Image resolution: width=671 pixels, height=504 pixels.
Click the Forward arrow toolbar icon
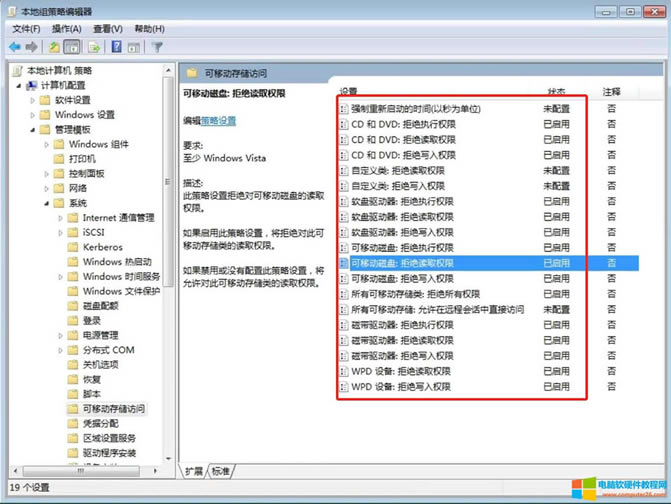tap(31, 46)
